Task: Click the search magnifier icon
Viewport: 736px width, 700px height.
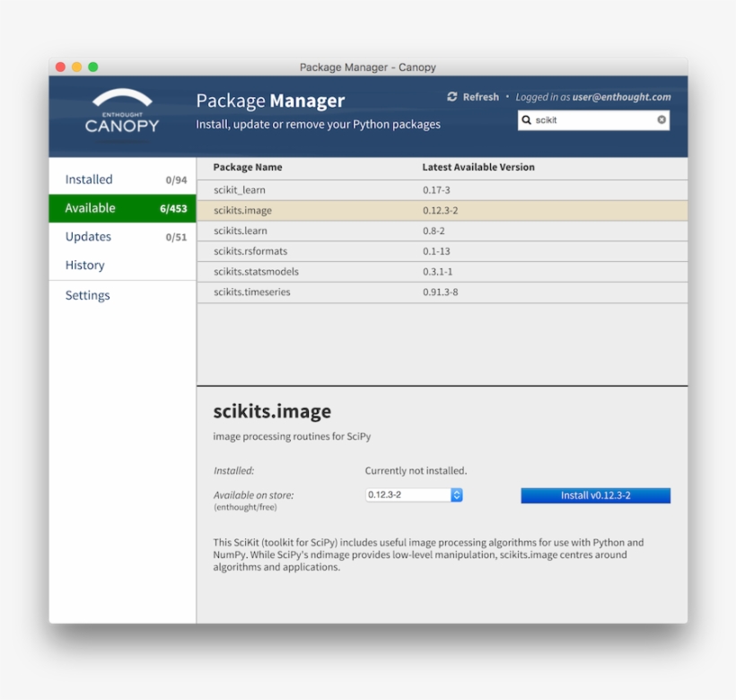Action: tap(527, 120)
